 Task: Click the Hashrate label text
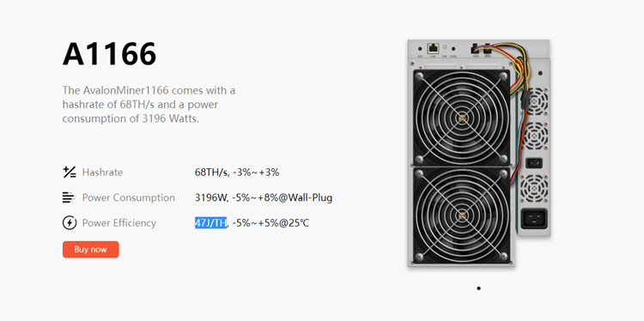tap(102, 173)
